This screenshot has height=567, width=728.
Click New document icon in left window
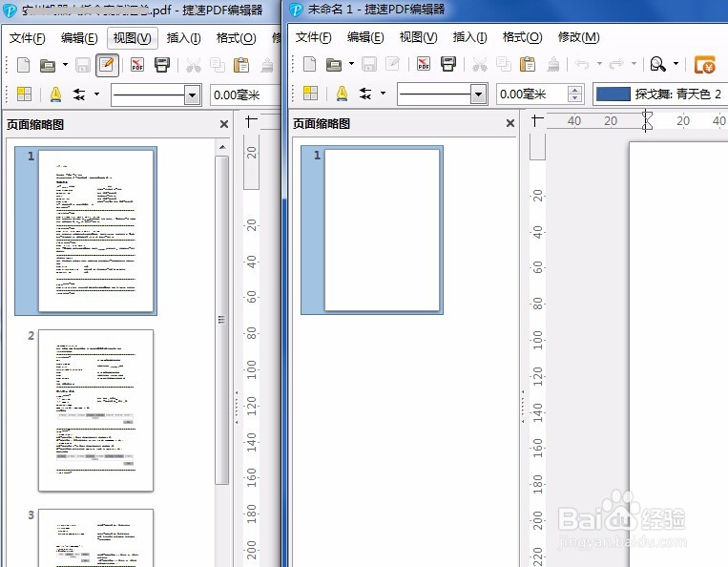coord(23,66)
